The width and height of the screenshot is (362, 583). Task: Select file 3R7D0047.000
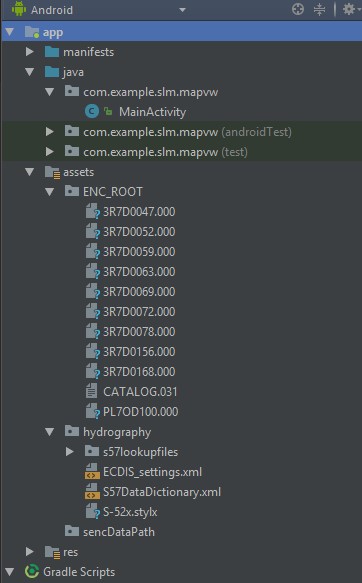[139, 212]
